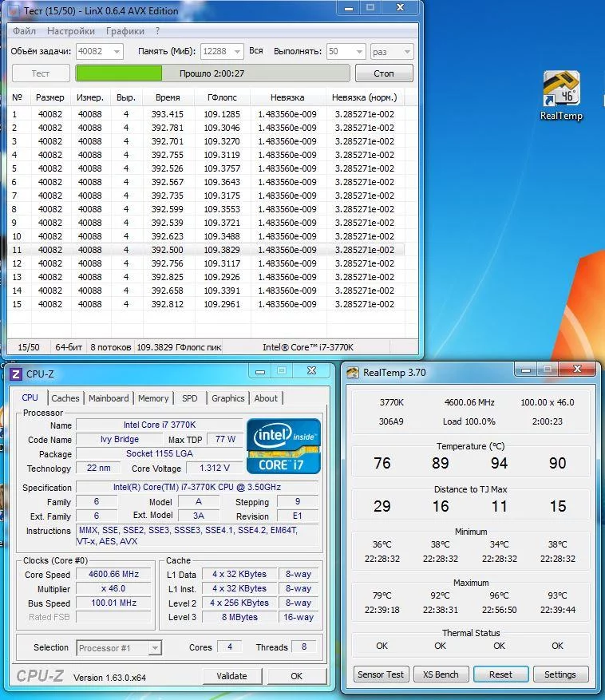605x700 pixels.
Task: Expand the Processor #1 selection dropdown
Action: tap(155, 648)
